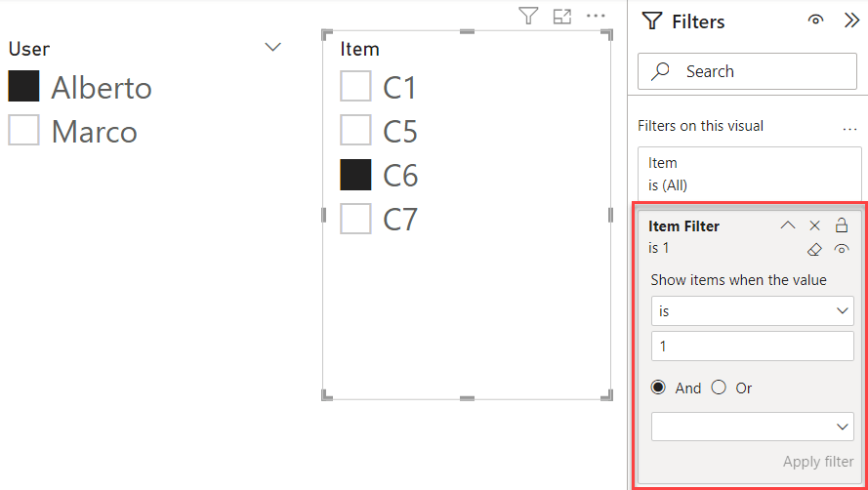Check the Marco user checkbox
This screenshot has width=868, height=490.
tap(23, 130)
